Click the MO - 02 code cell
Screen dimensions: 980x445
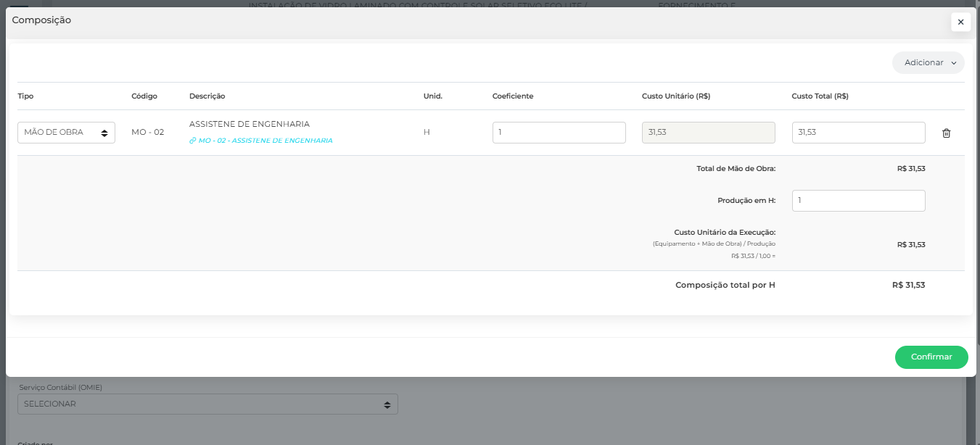[148, 133]
